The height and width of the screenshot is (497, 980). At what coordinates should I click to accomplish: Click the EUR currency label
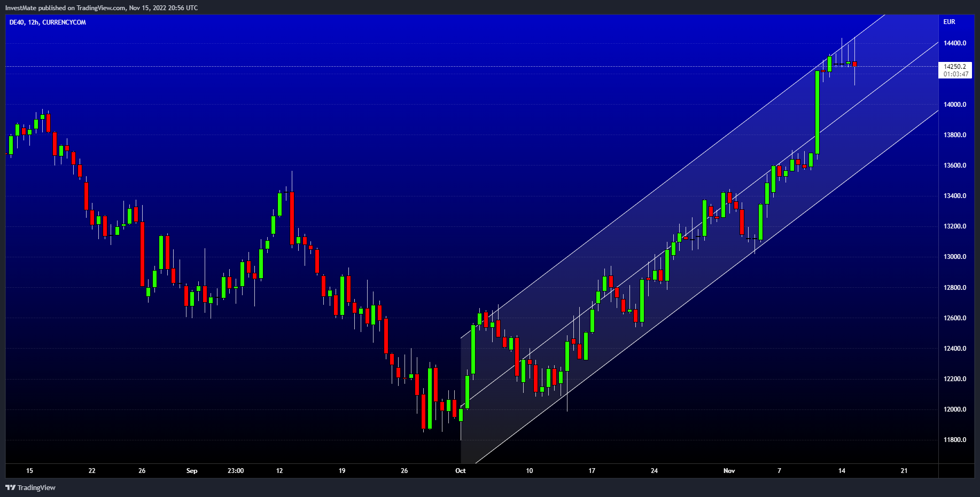click(949, 22)
